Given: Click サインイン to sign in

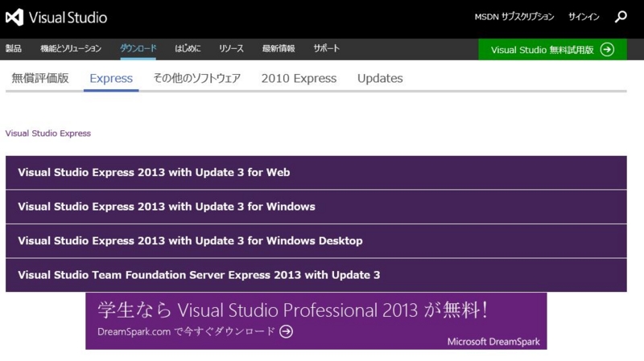Looking at the screenshot, I should click(584, 17).
